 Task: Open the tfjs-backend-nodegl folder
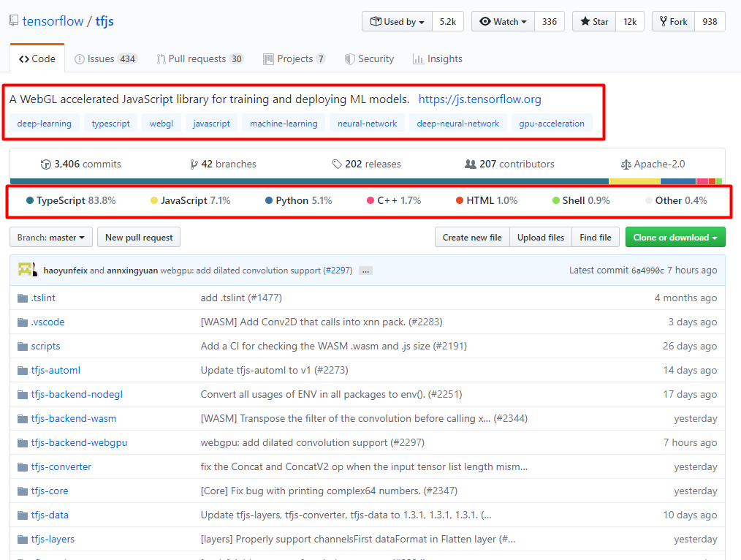(x=77, y=394)
